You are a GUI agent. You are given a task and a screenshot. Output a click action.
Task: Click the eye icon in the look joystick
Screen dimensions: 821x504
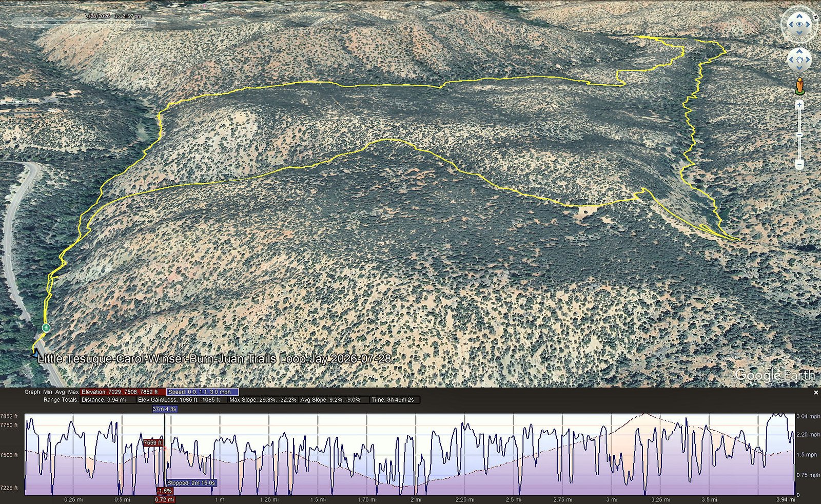click(799, 25)
